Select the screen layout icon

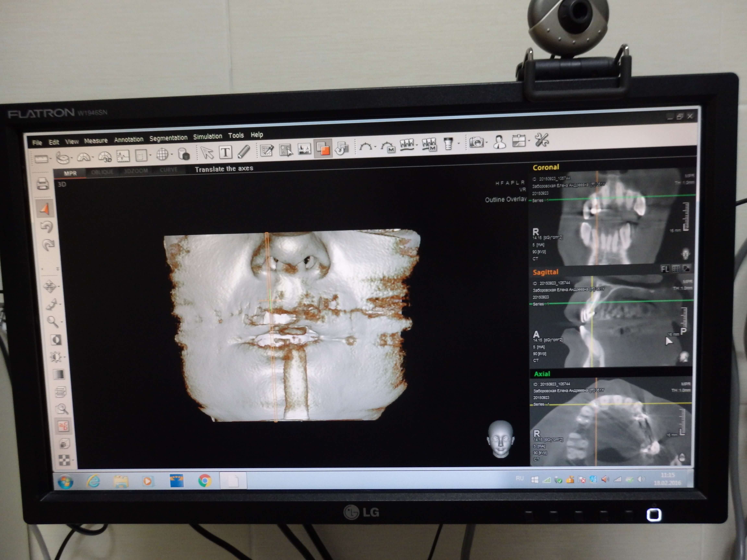tap(519, 141)
